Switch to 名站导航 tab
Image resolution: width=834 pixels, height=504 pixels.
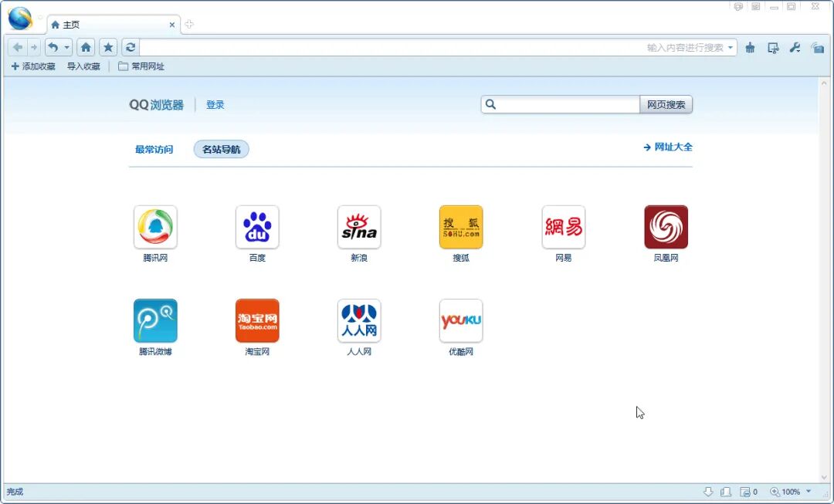(x=222, y=150)
